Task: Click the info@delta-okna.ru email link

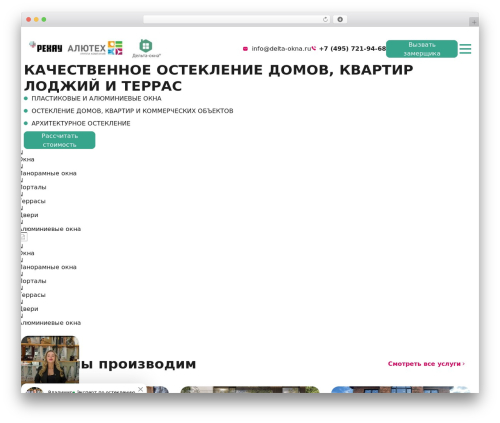Action: tap(281, 49)
